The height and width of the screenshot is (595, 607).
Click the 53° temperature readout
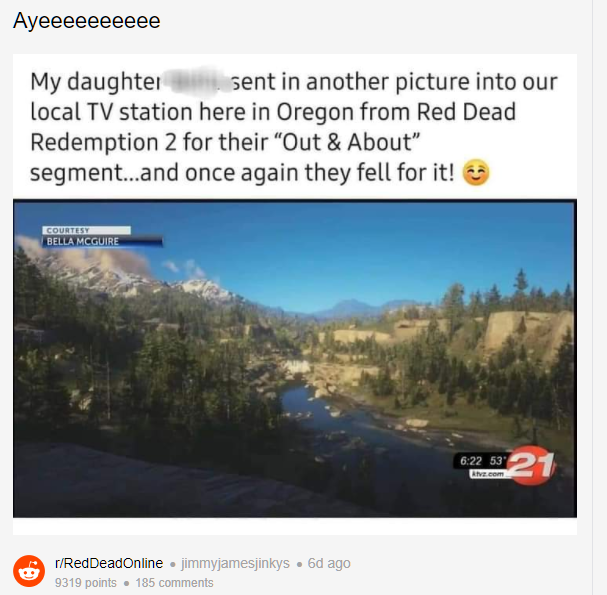click(496, 461)
